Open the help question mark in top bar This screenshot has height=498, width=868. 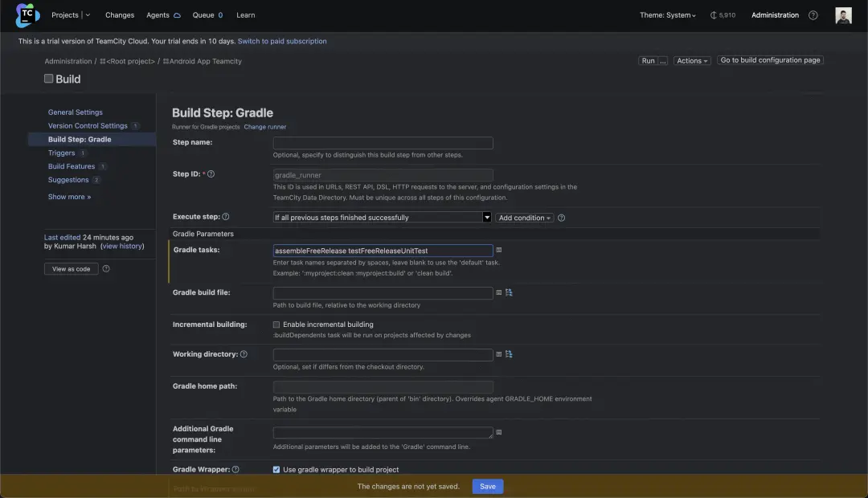click(x=813, y=15)
